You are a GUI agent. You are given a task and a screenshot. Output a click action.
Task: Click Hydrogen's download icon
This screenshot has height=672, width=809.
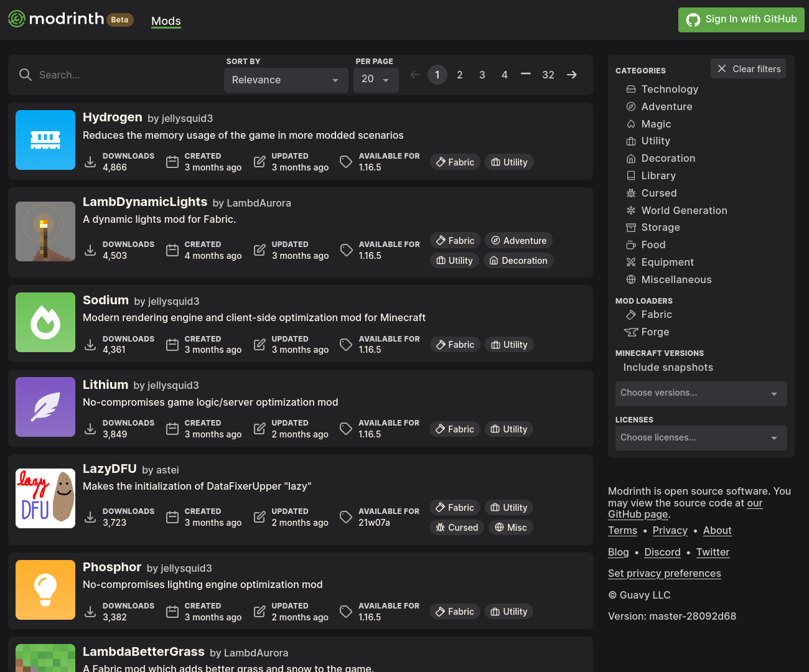click(90, 162)
